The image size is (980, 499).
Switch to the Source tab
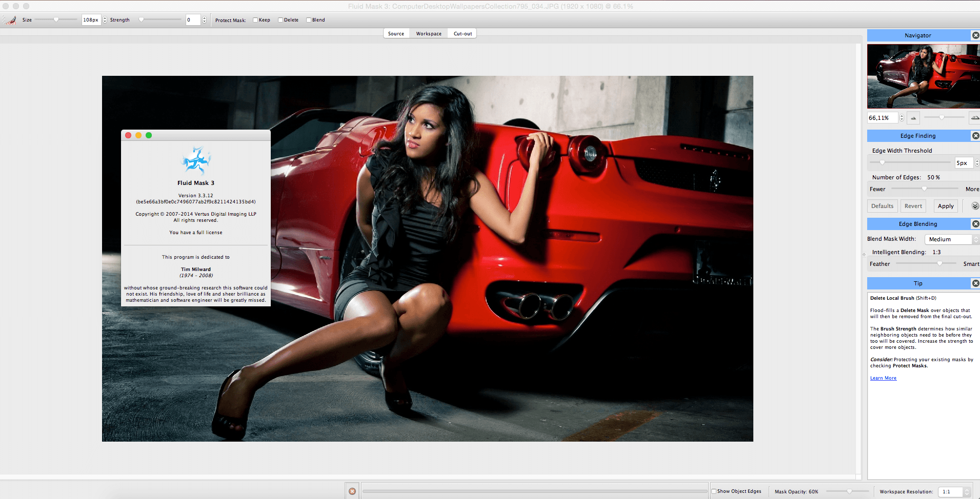pyautogui.click(x=396, y=34)
